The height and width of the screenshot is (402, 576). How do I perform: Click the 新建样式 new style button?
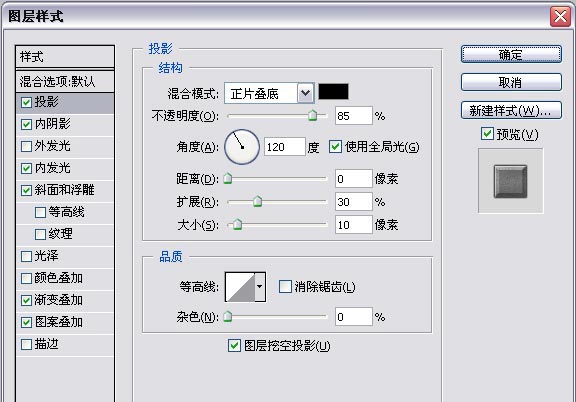[x=511, y=110]
